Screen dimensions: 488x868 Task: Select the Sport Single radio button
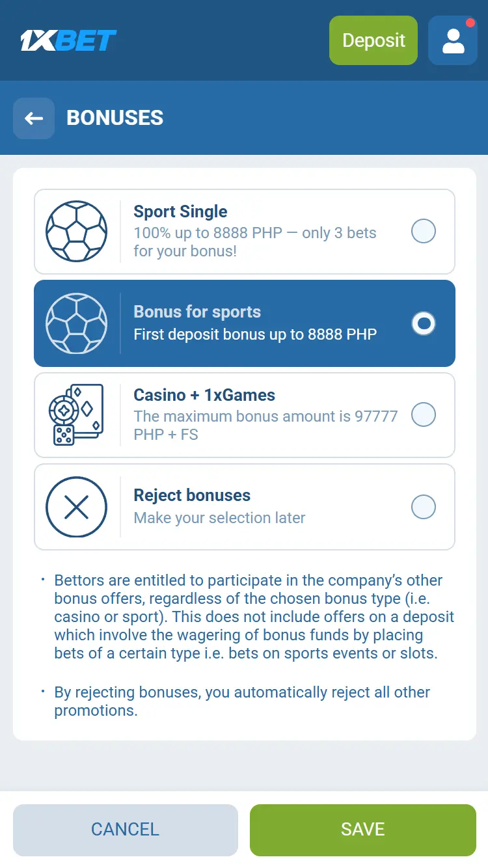424,231
